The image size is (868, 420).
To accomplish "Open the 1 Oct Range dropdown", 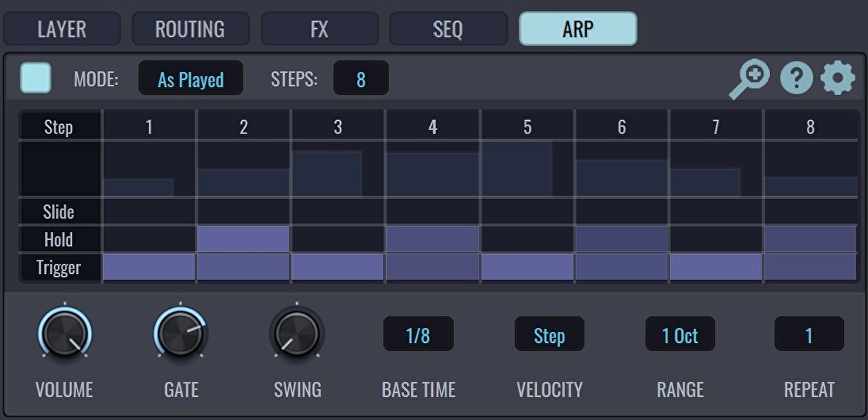I will coord(680,334).
